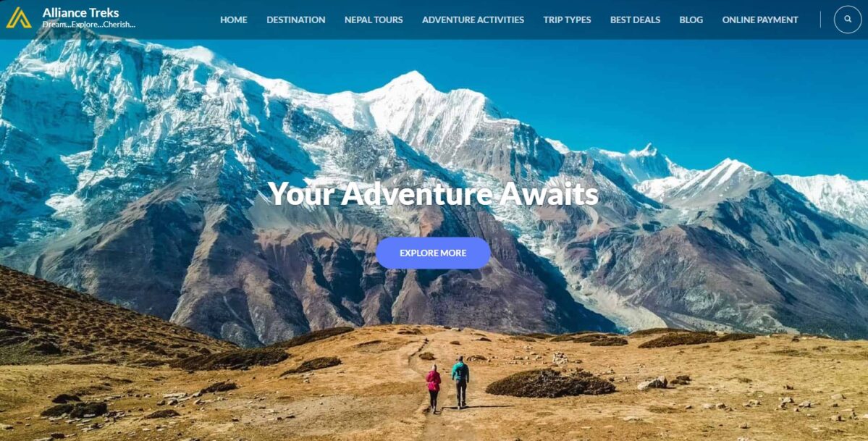Screen dimensions: 868x441
Task: Go to the HOME menu item
Action: point(234,20)
